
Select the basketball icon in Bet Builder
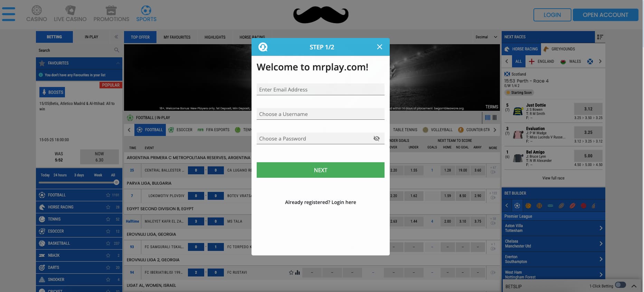[x=528, y=206]
